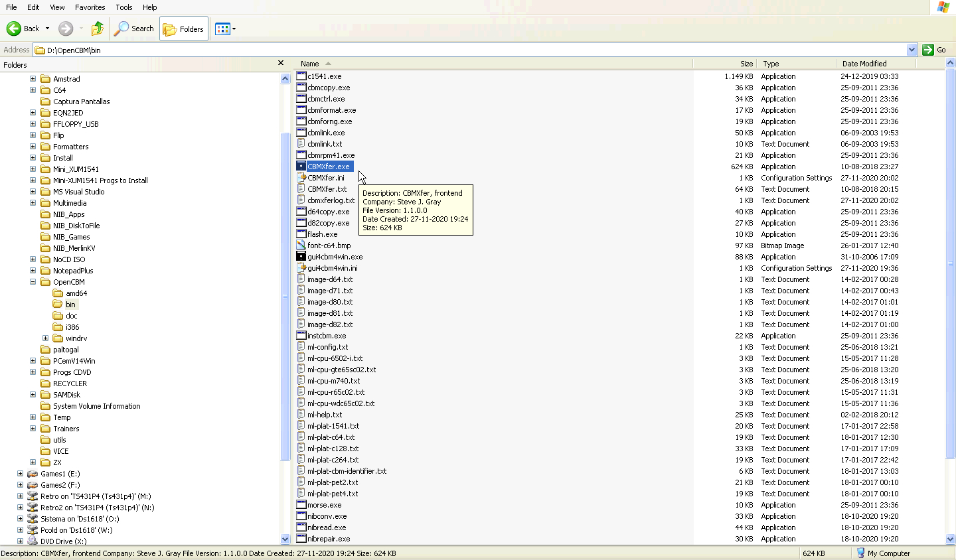Select the cbmcopy.exe file icon
956x560 pixels.
tap(301, 88)
